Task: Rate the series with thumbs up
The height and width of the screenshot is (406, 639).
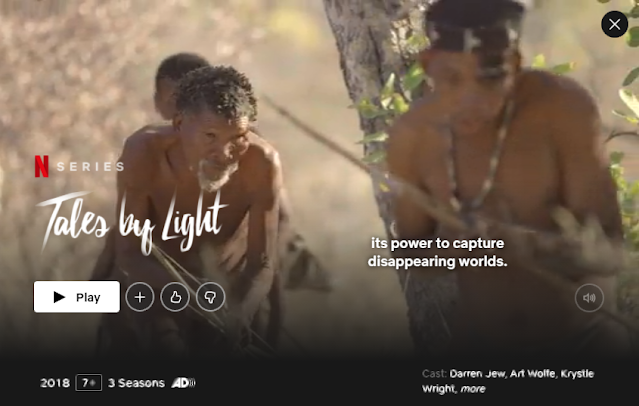Action: [175, 297]
